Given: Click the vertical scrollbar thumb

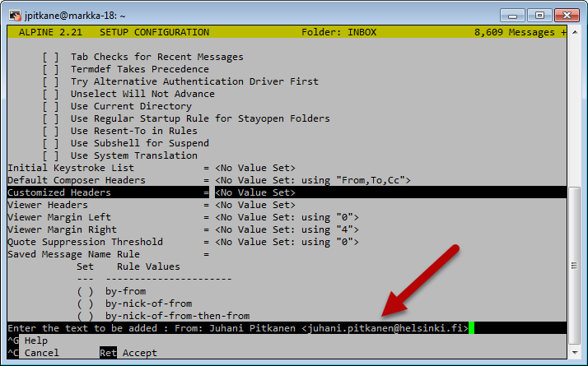Looking at the screenshot, I should [575, 265].
